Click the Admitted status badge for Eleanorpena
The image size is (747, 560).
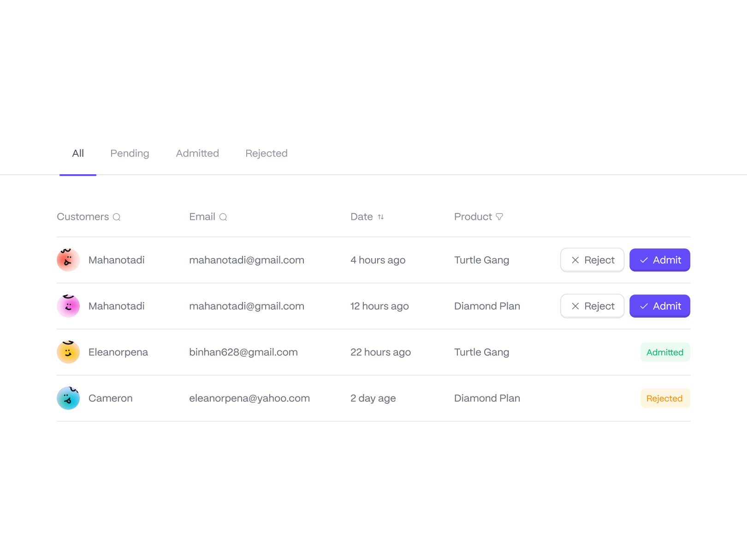tap(665, 352)
